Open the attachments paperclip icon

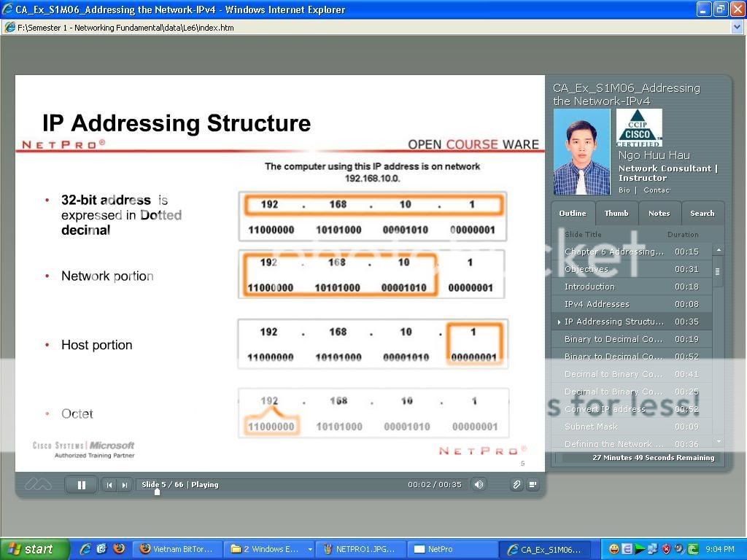(516, 484)
